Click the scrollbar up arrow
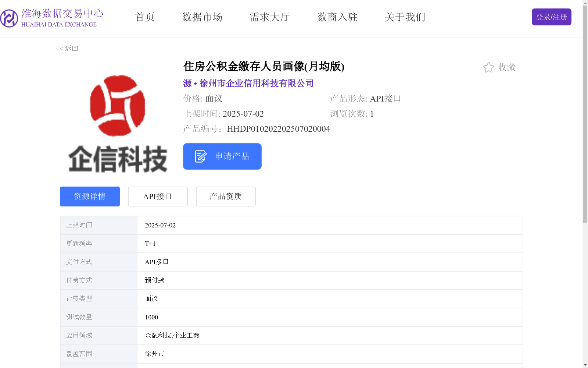The image size is (588, 368). pos(585,3)
